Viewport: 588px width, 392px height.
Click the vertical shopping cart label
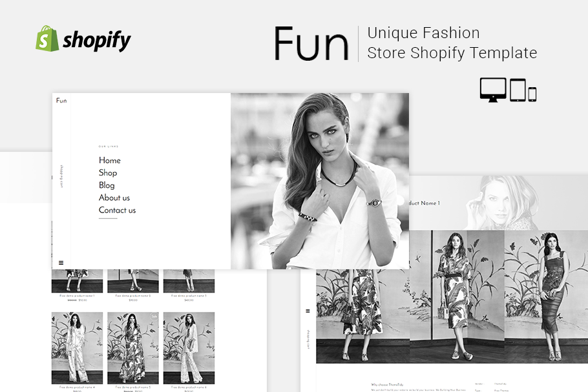point(61,176)
